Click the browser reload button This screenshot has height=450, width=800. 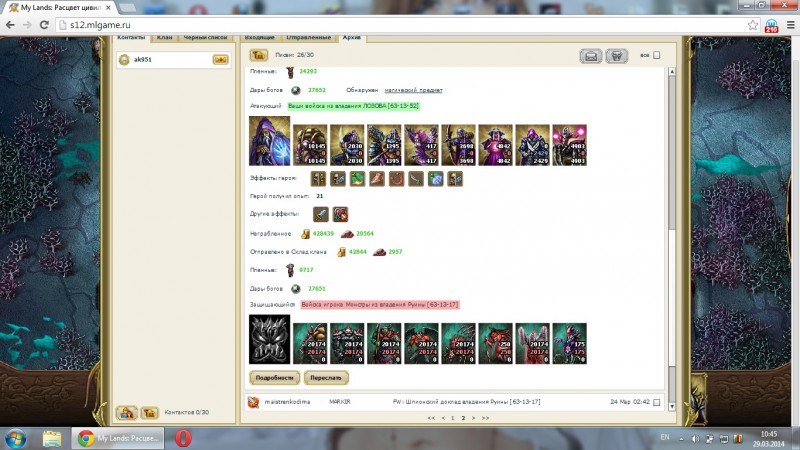tap(44, 25)
